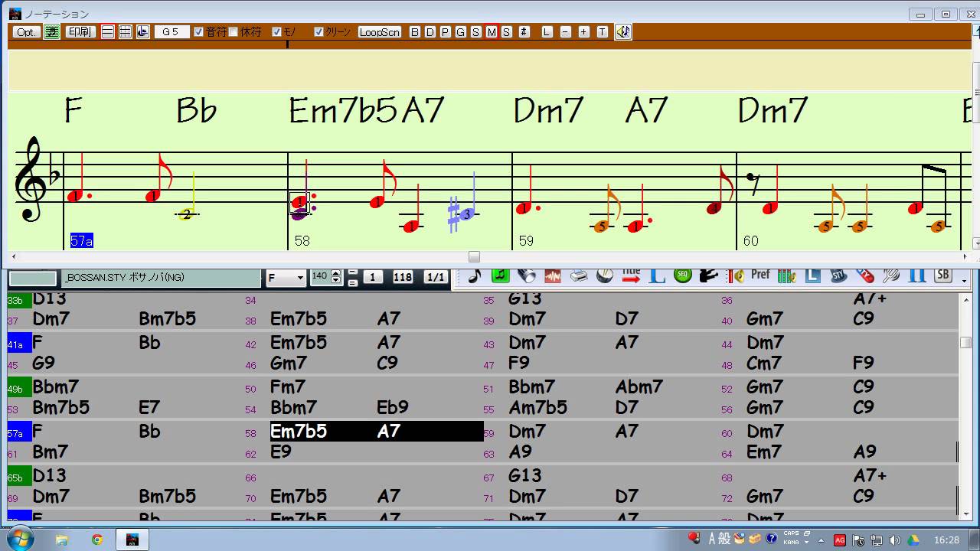This screenshot has height=551, width=980.
Task: Click the blue pause bars icon
Action: click(x=916, y=275)
